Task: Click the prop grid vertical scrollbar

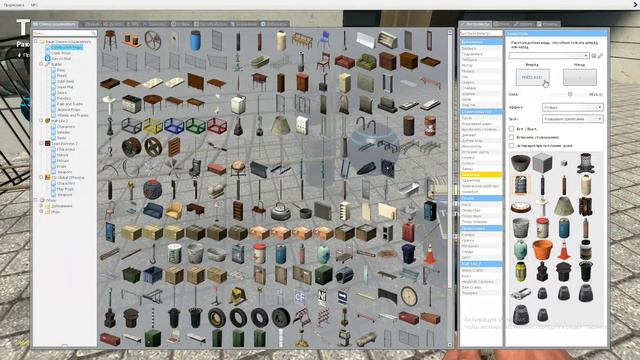Action: tap(450, 188)
